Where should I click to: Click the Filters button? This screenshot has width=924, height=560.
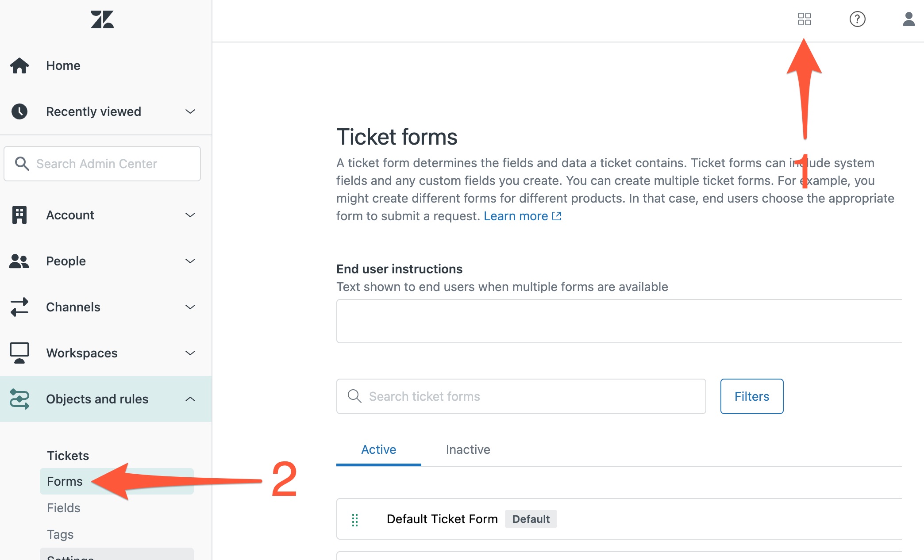tap(751, 396)
